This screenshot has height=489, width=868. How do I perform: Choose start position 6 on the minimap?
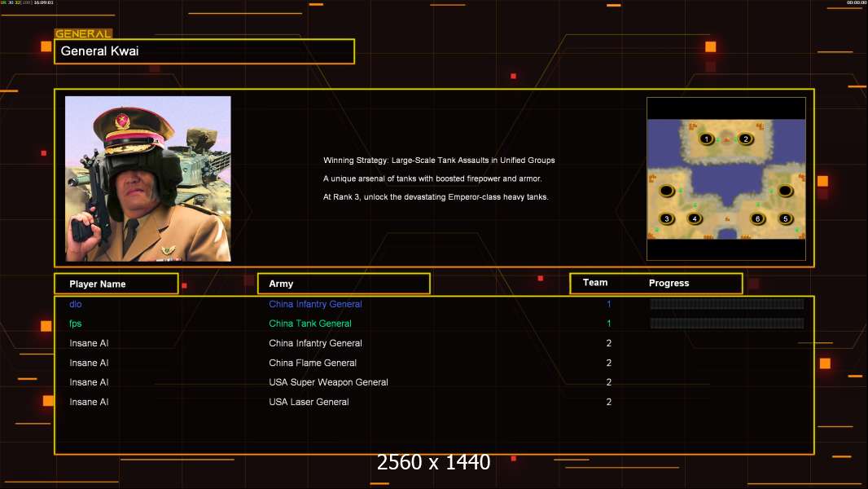click(x=758, y=218)
